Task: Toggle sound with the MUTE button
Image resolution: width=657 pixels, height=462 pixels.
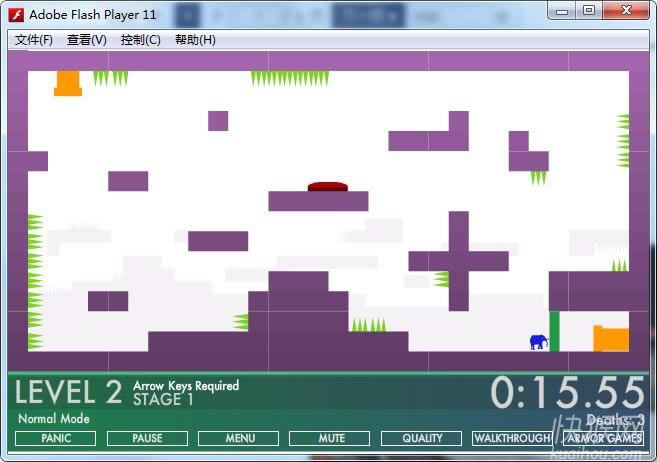Action: [x=331, y=438]
